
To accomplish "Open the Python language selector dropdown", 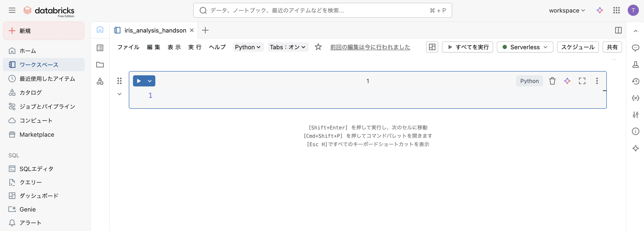I will click(248, 47).
